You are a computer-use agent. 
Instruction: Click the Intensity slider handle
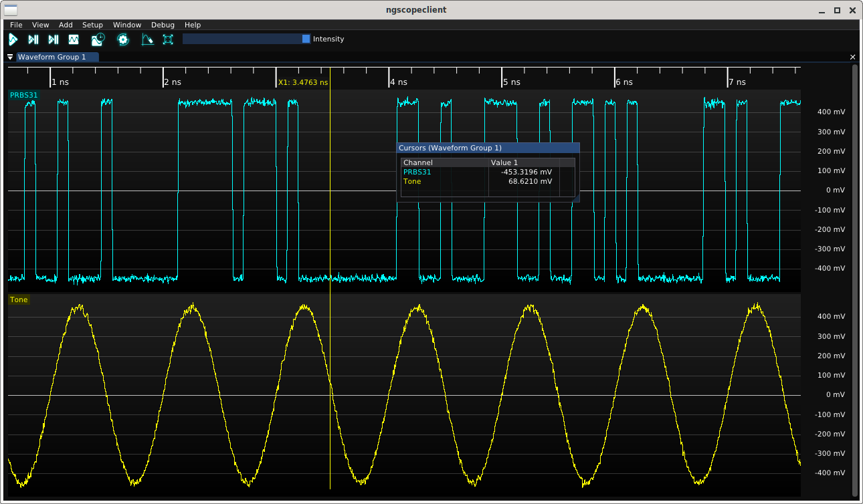coord(306,39)
